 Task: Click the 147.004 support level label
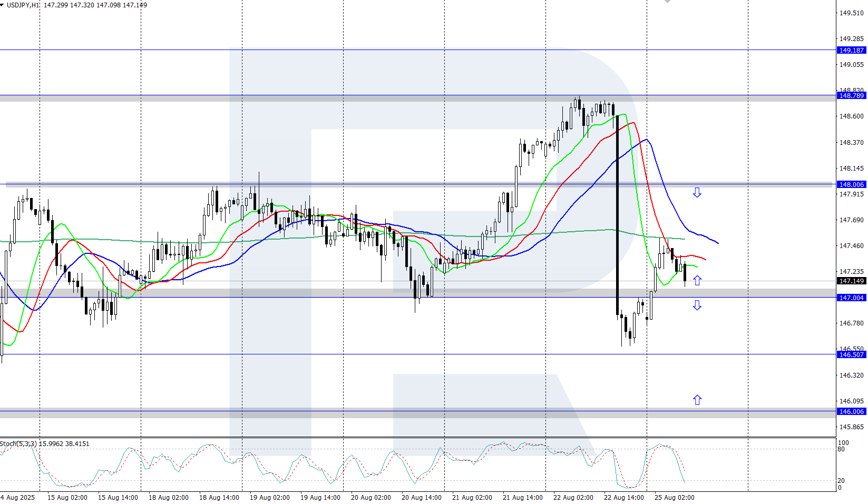(x=851, y=298)
